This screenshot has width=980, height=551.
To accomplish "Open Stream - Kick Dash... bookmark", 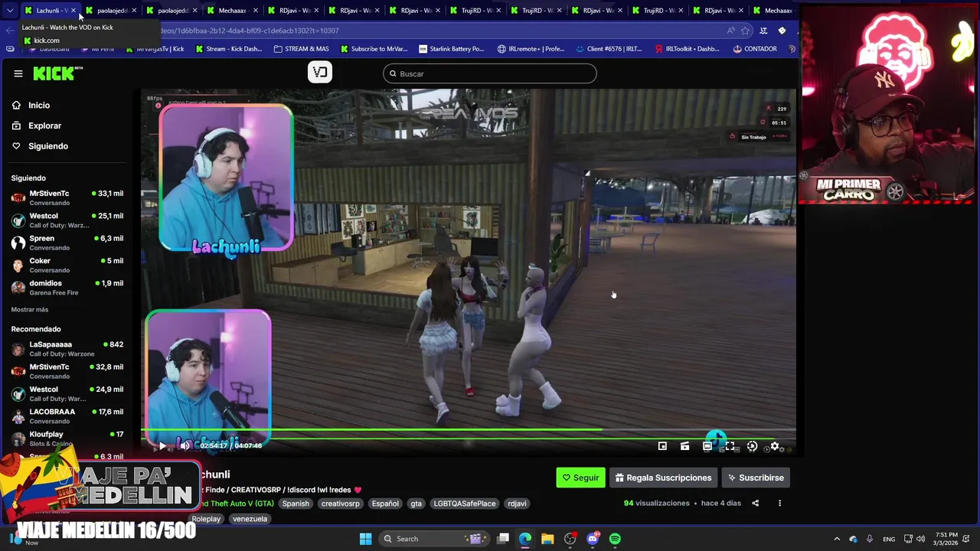I will tap(228, 49).
